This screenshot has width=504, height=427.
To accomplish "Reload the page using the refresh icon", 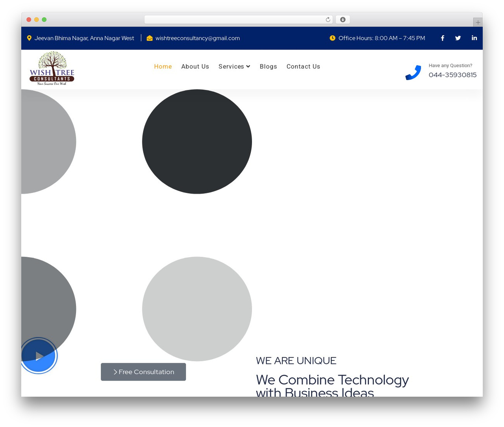I will click(328, 20).
